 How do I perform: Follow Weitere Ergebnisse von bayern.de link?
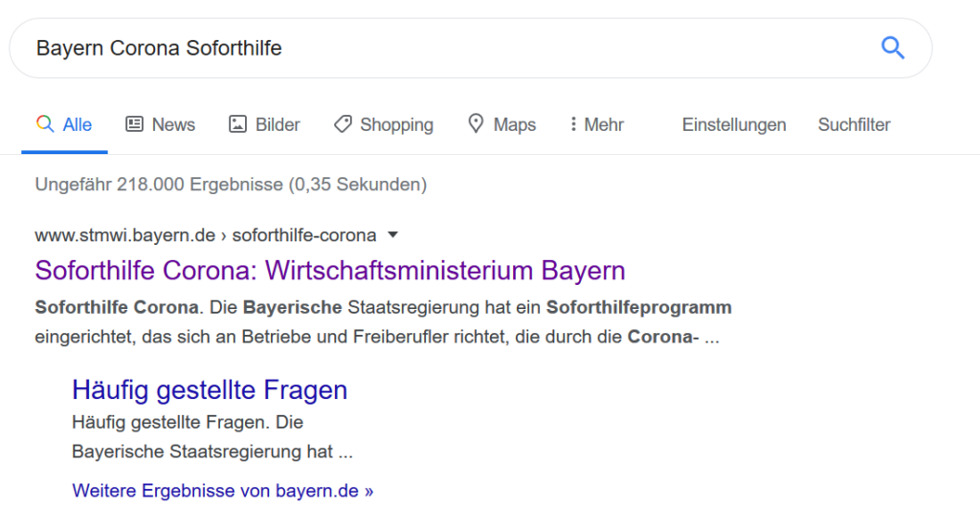point(222,491)
